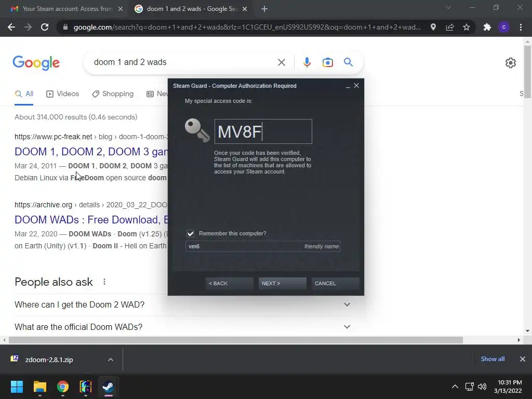Open the taskbar clock and date
This screenshot has height=399, width=532.
pyautogui.click(x=508, y=387)
